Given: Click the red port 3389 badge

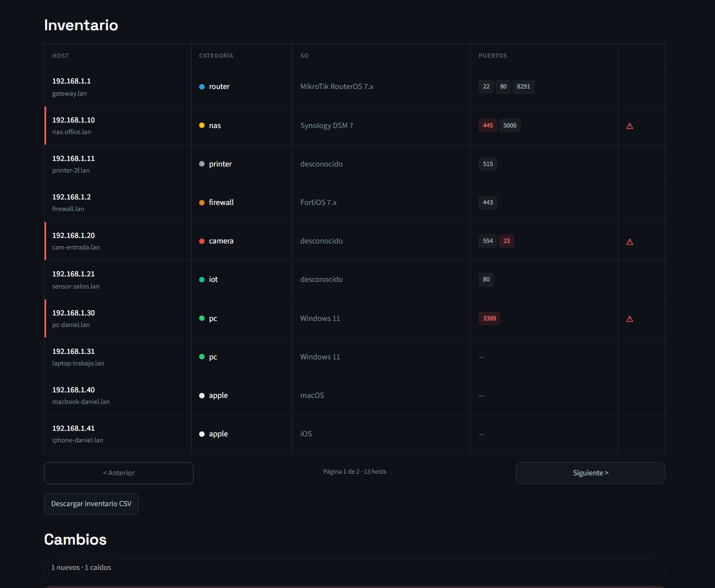Looking at the screenshot, I should click(490, 318).
